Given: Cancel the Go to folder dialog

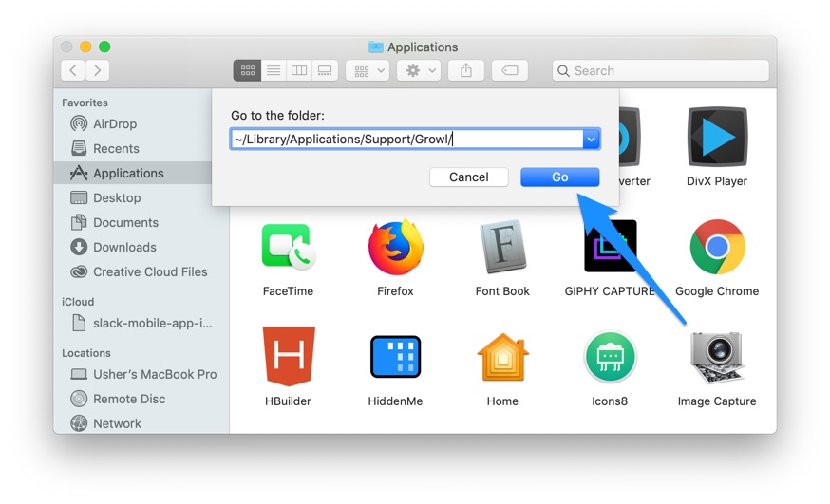Looking at the screenshot, I should (468, 177).
